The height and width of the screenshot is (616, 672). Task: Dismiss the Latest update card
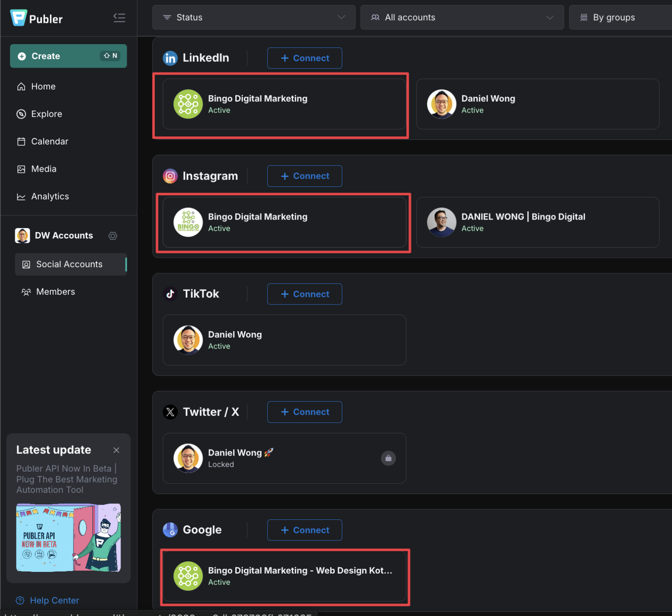[116, 450]
